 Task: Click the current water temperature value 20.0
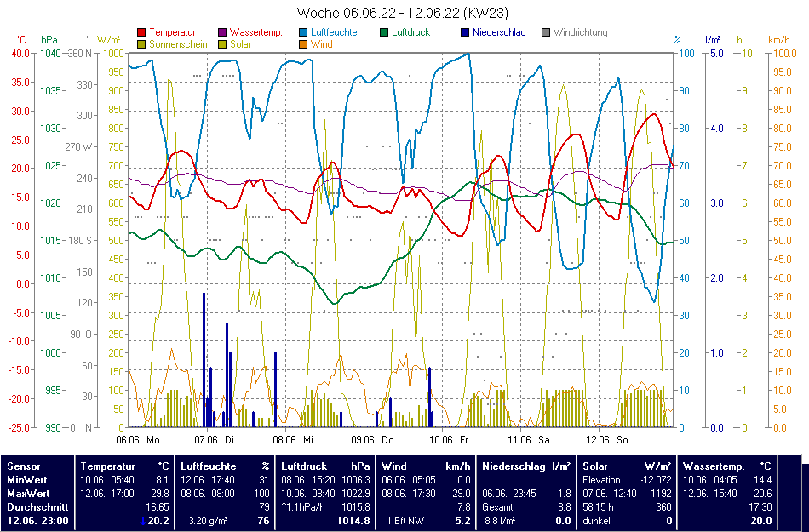pos(761,521)
